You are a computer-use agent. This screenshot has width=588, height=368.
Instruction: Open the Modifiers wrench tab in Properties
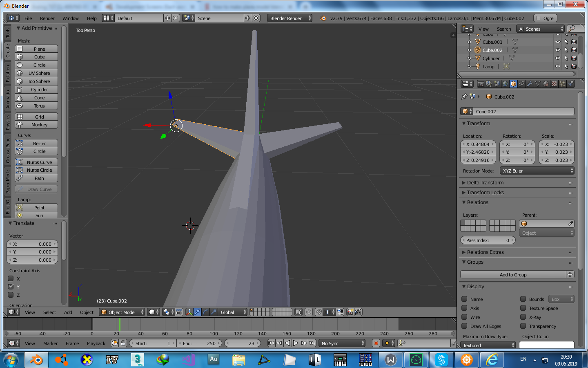530,84
